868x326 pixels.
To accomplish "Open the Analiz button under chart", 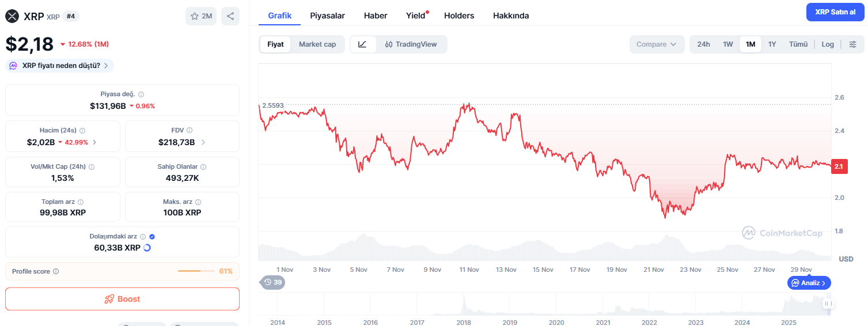I will 809,283.
